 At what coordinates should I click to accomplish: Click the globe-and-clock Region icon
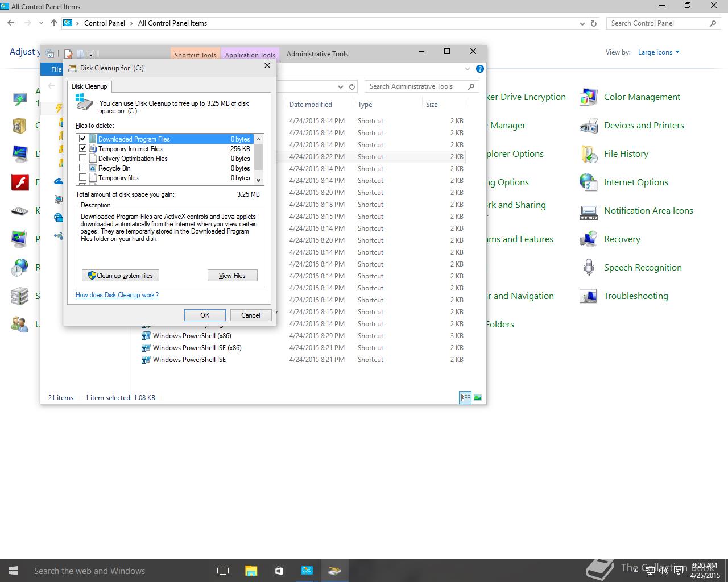[20, 268]
